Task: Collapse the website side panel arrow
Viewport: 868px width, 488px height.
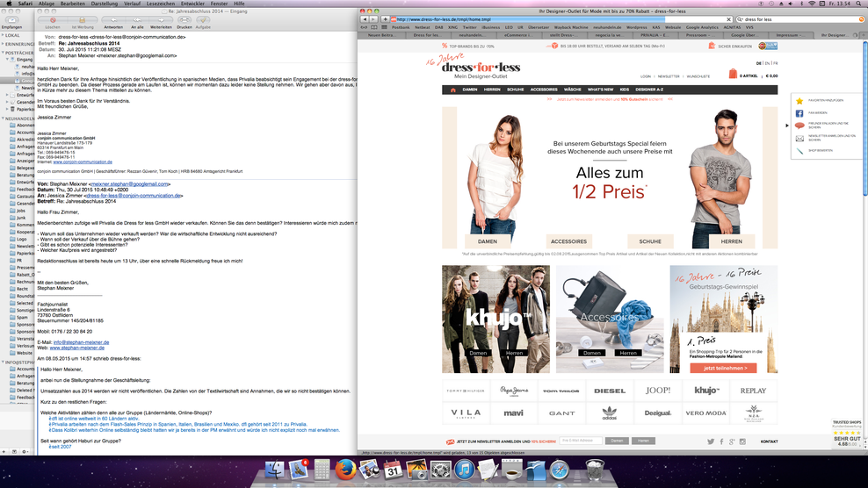Action: 787,126
